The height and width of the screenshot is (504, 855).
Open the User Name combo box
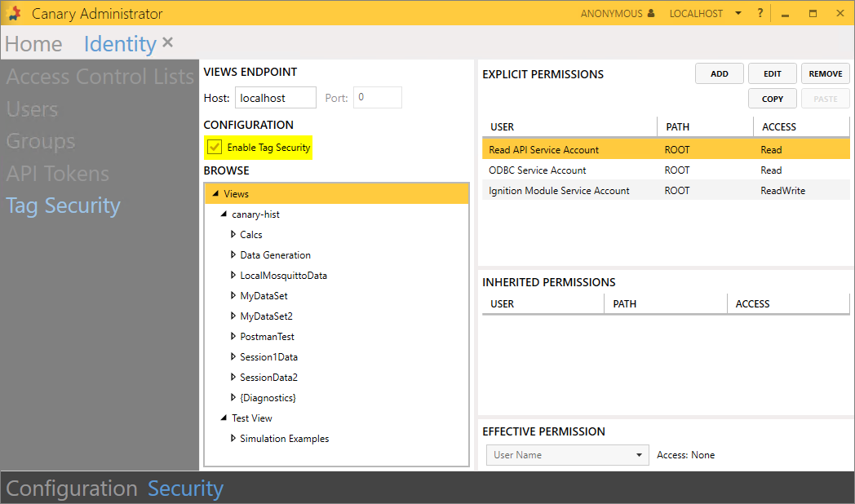click(x=567, y=455)
